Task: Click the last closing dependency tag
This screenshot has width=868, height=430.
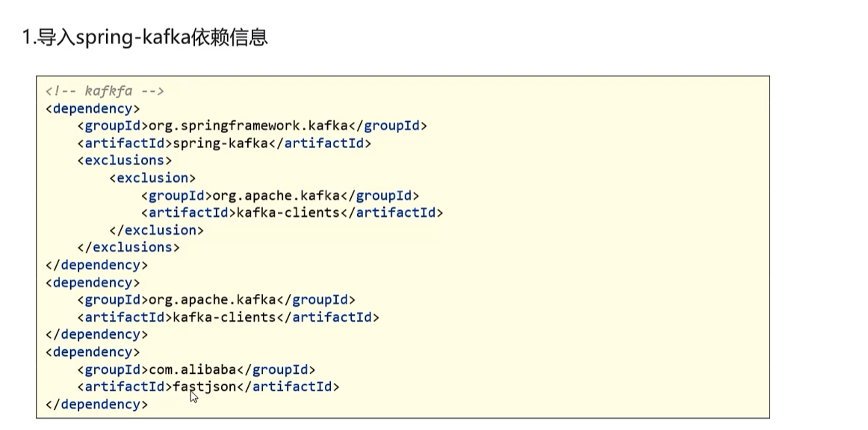Action: [x=97, y=405]
